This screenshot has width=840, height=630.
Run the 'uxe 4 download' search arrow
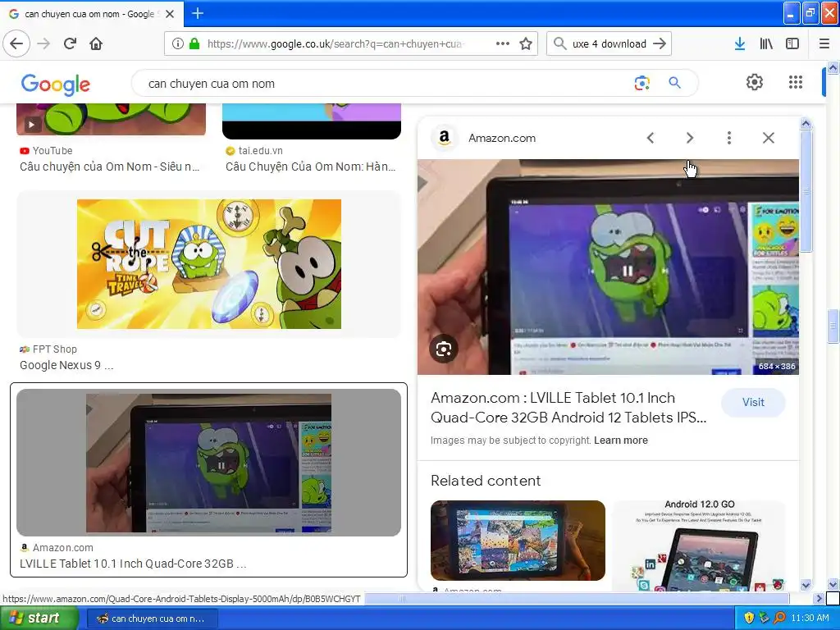pos(660,43)
